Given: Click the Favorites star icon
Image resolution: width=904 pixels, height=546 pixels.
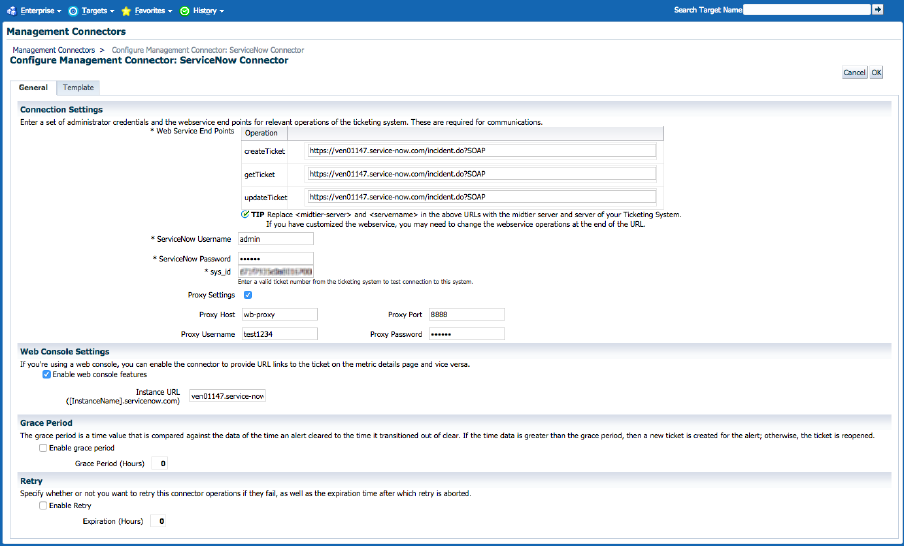Looking at the screenshot, I should click(126, 11).
